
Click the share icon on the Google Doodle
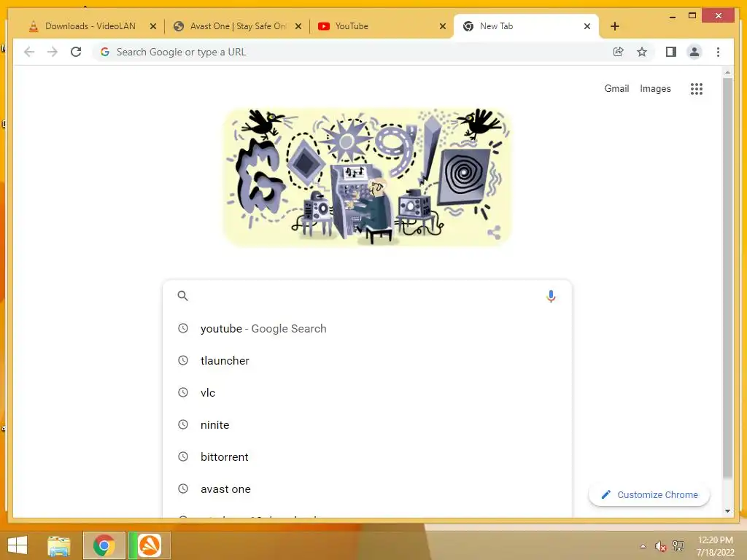pyautogui.click(x=494, y=233)
